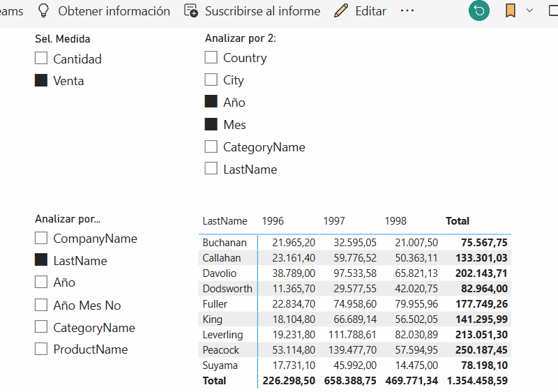Select the Peacock row label

pos(220,350)
